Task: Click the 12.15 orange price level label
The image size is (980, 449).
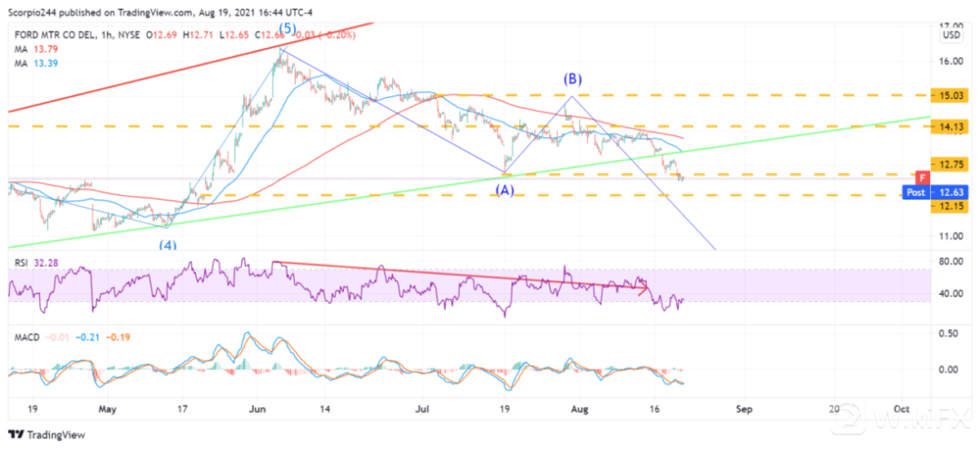Action: [x=951, y=206]
